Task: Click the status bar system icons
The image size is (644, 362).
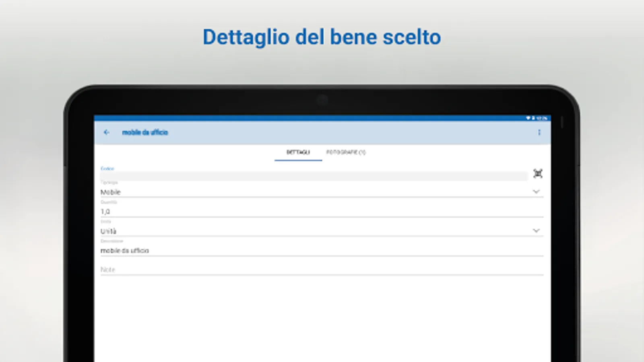Action: pyautogui.click(x=537, y=118)
